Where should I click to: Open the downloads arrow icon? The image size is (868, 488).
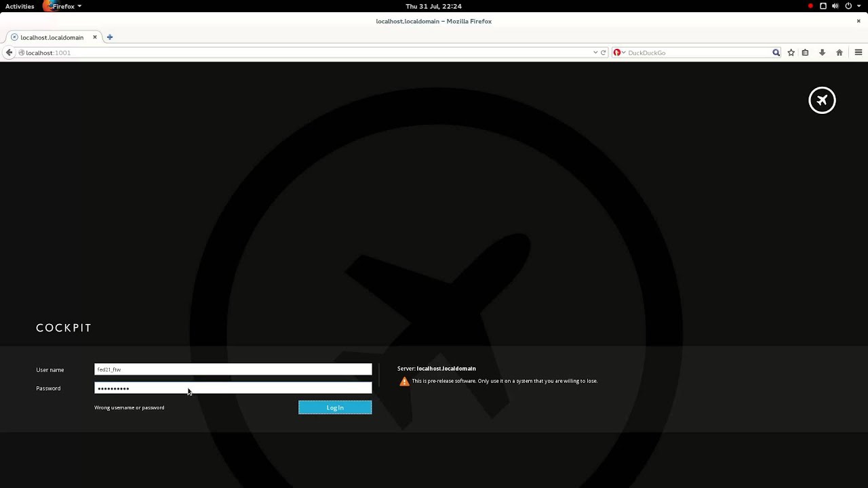(x=822, y=52)
